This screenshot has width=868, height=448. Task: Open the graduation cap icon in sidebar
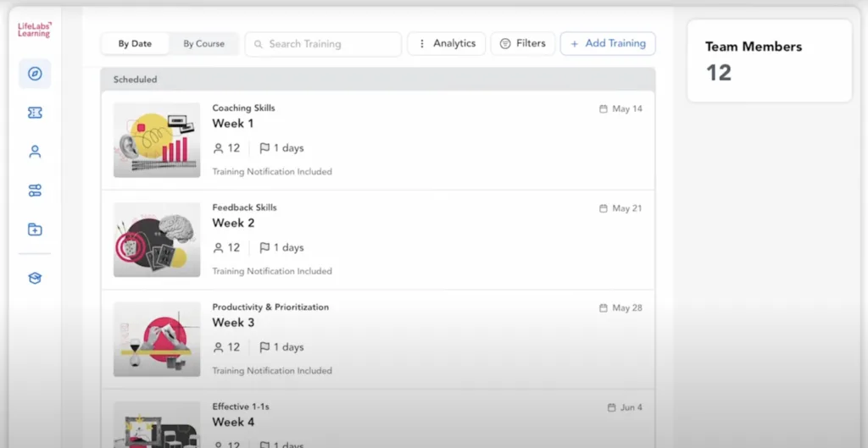35,279
